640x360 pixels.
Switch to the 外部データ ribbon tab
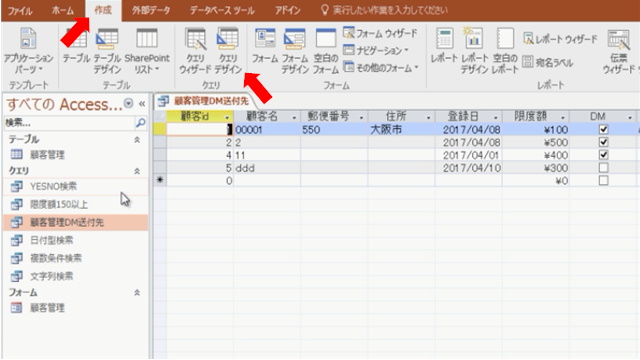coord(151,10)
